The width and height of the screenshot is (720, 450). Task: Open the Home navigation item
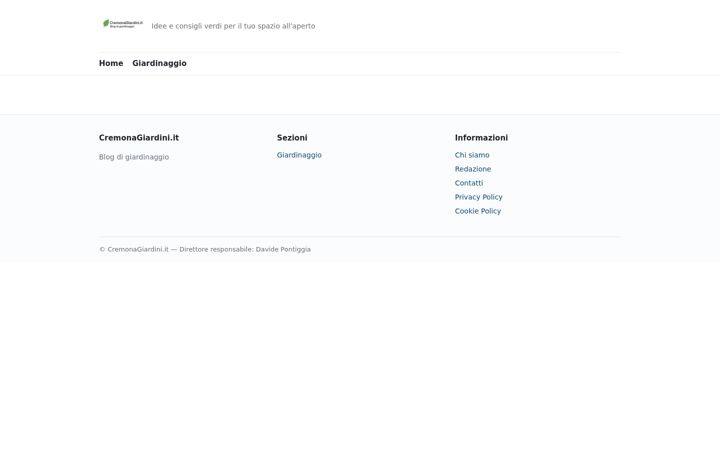click(x=111, y=63)
